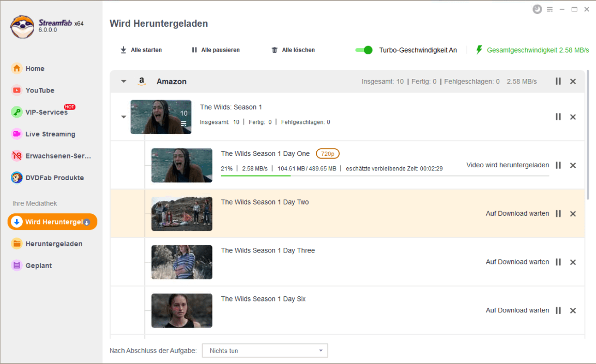Click the Live Streaming camera icon
The width and height of the screenshot is (596, 364).
tap(17, 134)
